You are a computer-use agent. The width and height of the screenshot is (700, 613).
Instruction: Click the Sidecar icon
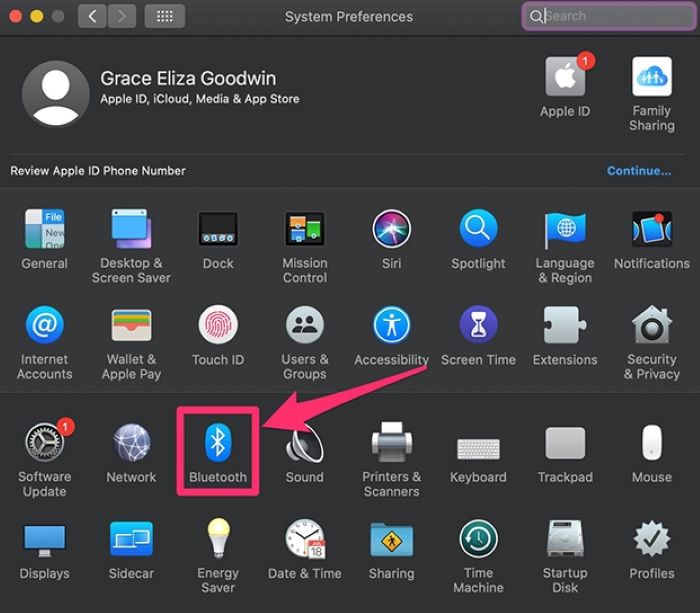[131, 540]
